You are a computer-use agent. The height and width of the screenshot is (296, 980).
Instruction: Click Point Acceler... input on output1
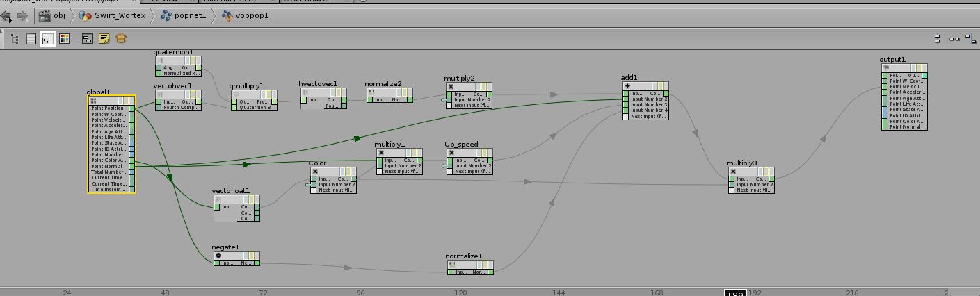click(885, 92)
